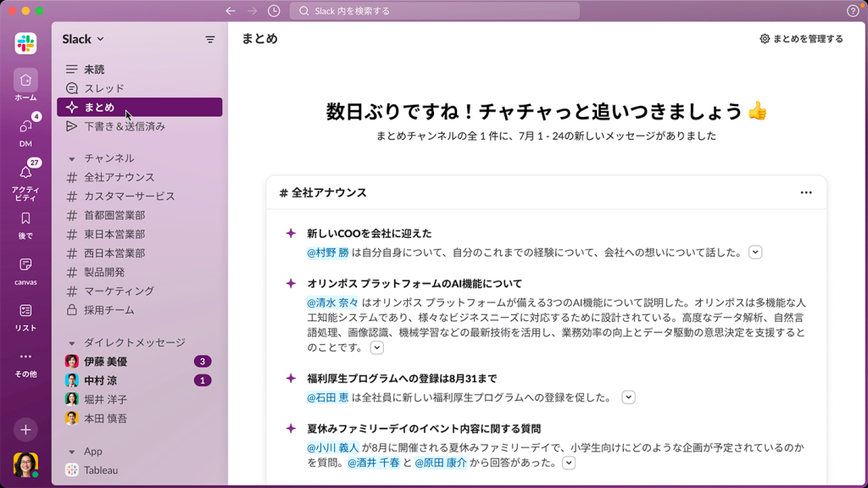The width and height of the screenshot is (868, 488).
Task: Open the 全社アナウンス card three-dot menu
Action: (x=805, y=193)
